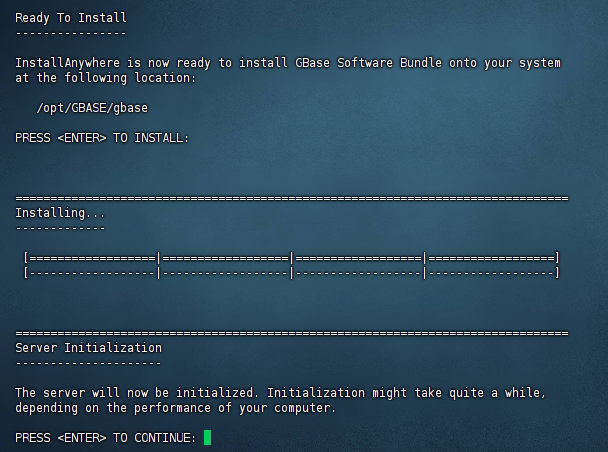Select the 'Installing...' heading text
The width and height of the screenshot is (608, 452).
[60, 213]
